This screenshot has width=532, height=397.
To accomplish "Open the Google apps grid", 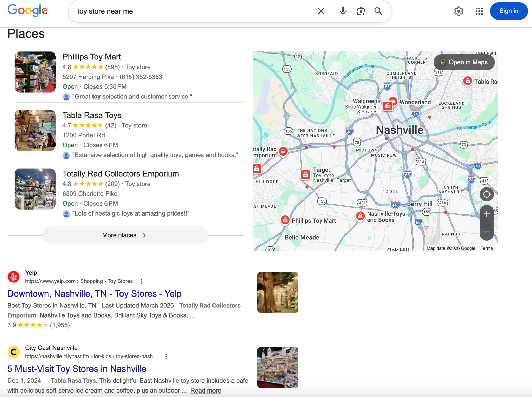I will click(479, 11).
